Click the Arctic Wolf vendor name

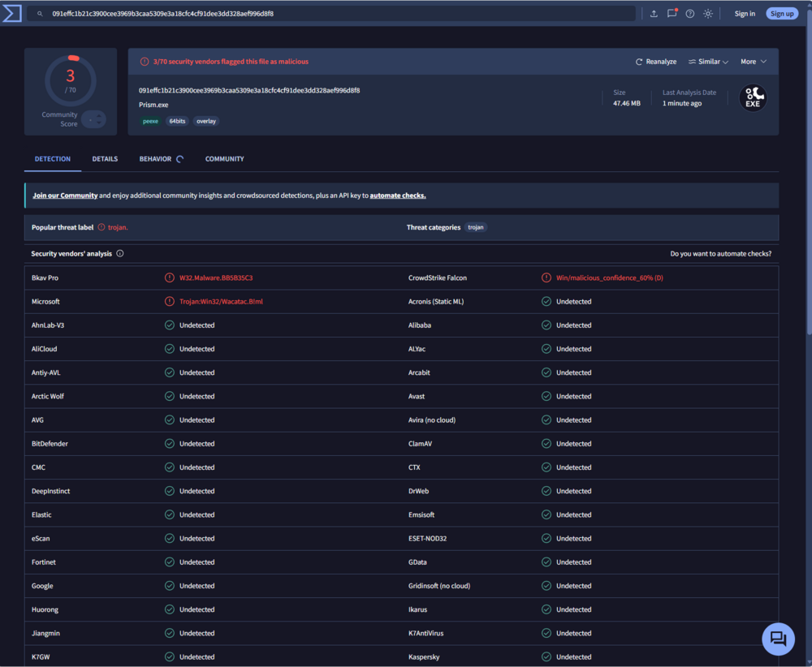pyautogui.click(x=48, y=396)
